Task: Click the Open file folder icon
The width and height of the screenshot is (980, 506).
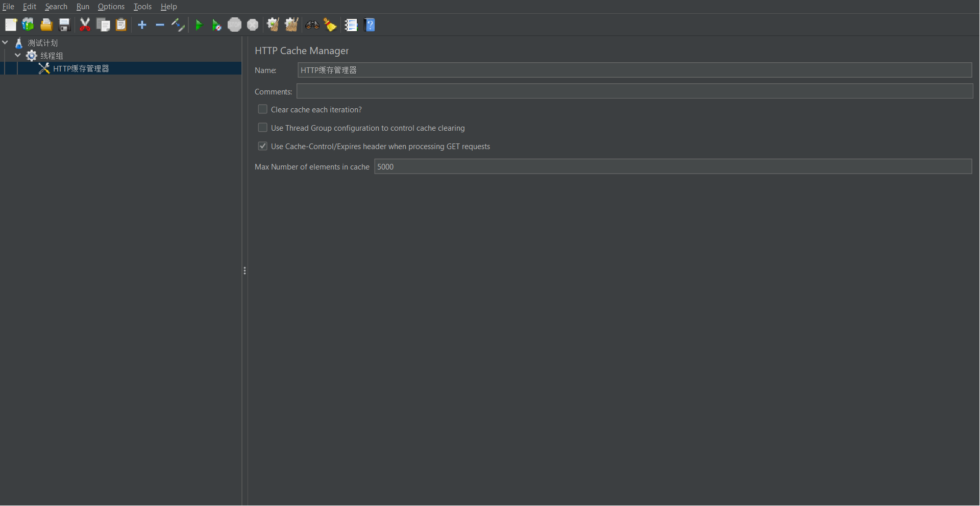Action: coord(46,25)
